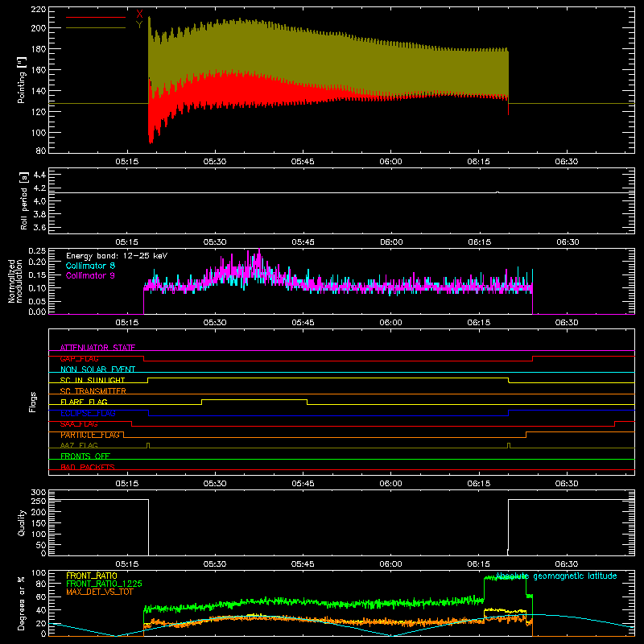The height and width of the screenshot is (644, 644).
Task: Click the 05:15 tick label under the Quality plot
Action: (x=127, y=564)
